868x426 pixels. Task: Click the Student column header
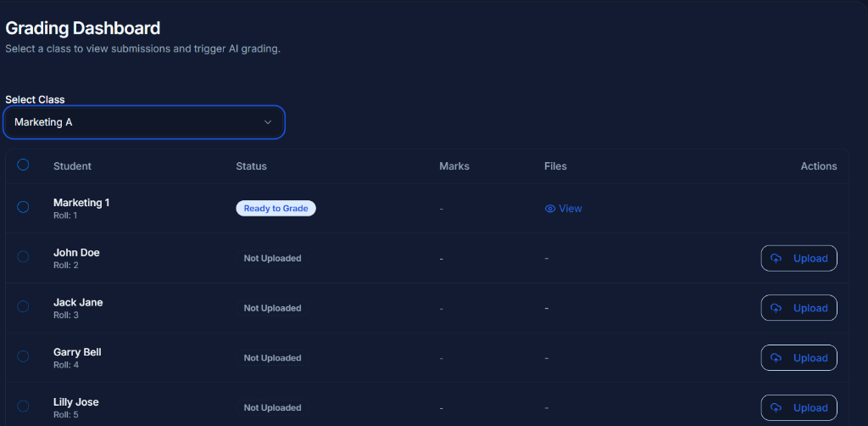[72, 166]
